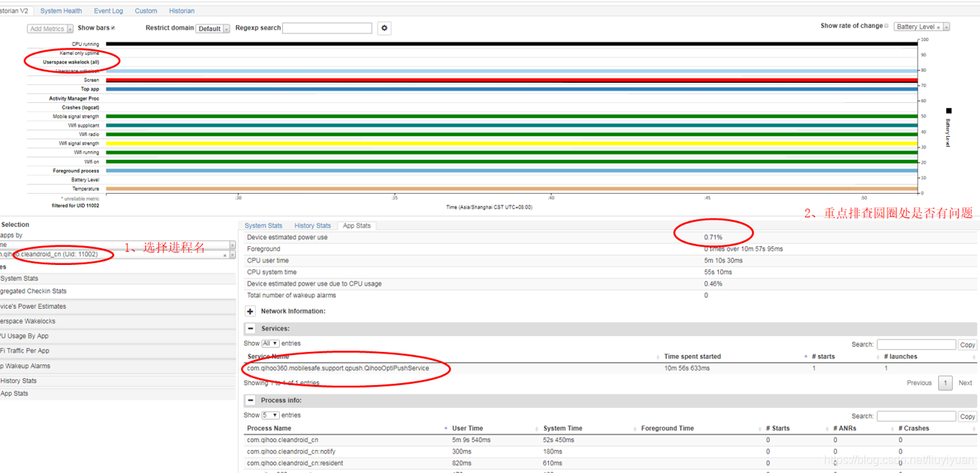Click the tan Temperature timeline bar
This screenshot has width=980, height=473.
[512, 189]
